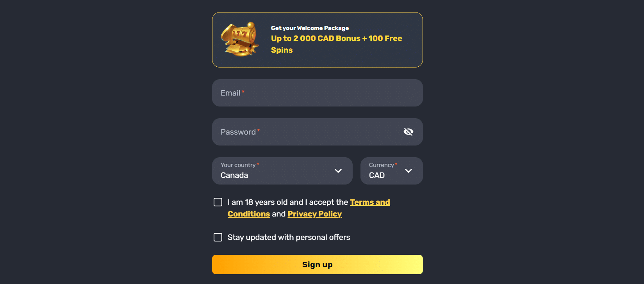Accept the Terms and Conditions agreement box
The image size is (644, 284).
[218, 202]
